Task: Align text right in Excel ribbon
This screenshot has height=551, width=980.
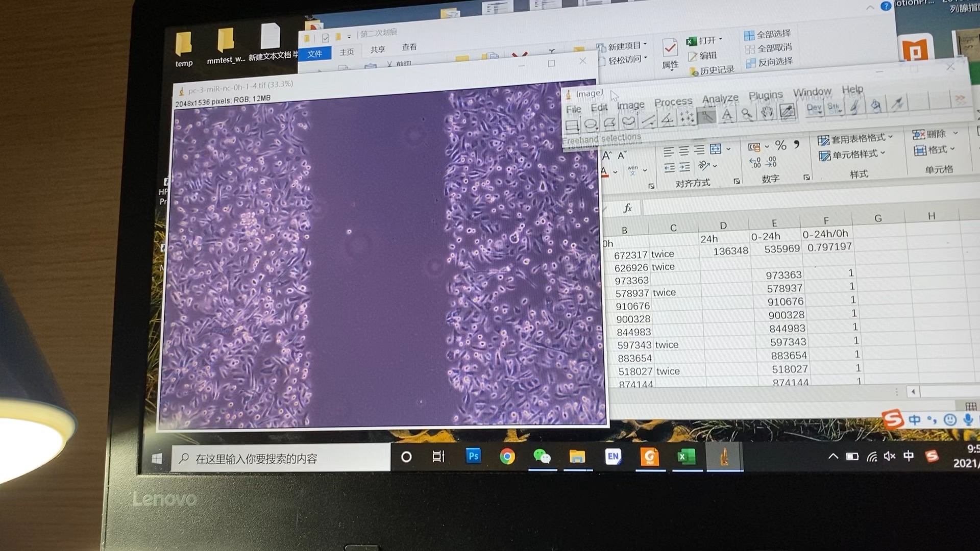Action: click(x=699, y=149)
